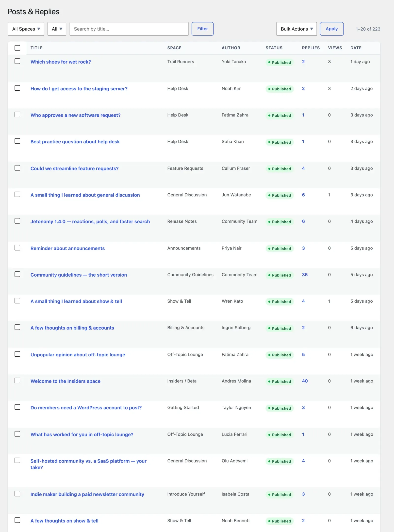This screenshot has width=394, height=532.
Task: Open 'Do members need a WordPress account to post?'
Action: click(86, 408)
